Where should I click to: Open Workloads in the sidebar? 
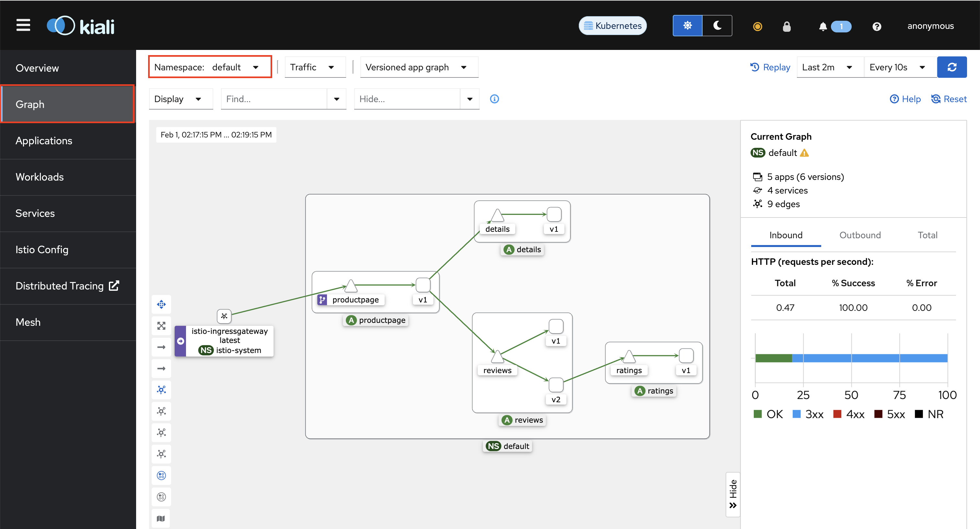pos(40,177)
